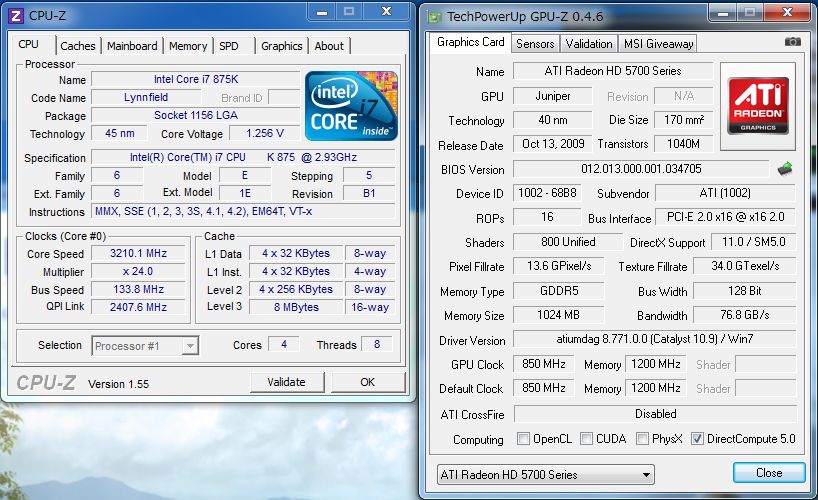Click the Threads value 8
Screen dimensions: 818x500
pyautogui.click(x=377, y=344)
